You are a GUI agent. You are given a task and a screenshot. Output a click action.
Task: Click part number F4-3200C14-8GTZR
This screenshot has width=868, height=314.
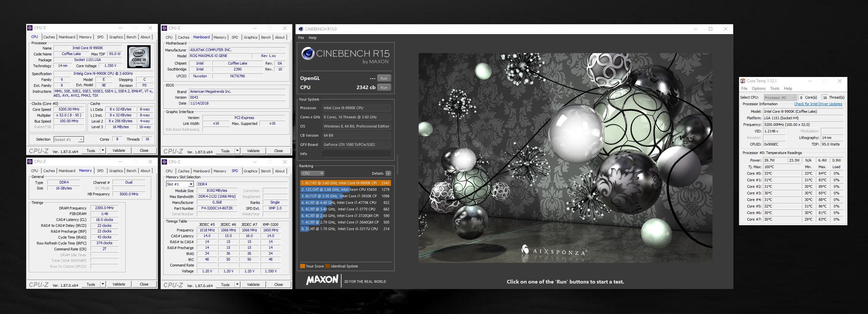pyautogui.click(x=217, y=208)
